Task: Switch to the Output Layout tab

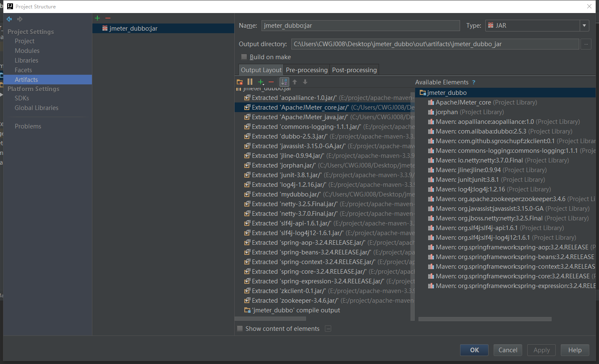Action: (261, 70)
